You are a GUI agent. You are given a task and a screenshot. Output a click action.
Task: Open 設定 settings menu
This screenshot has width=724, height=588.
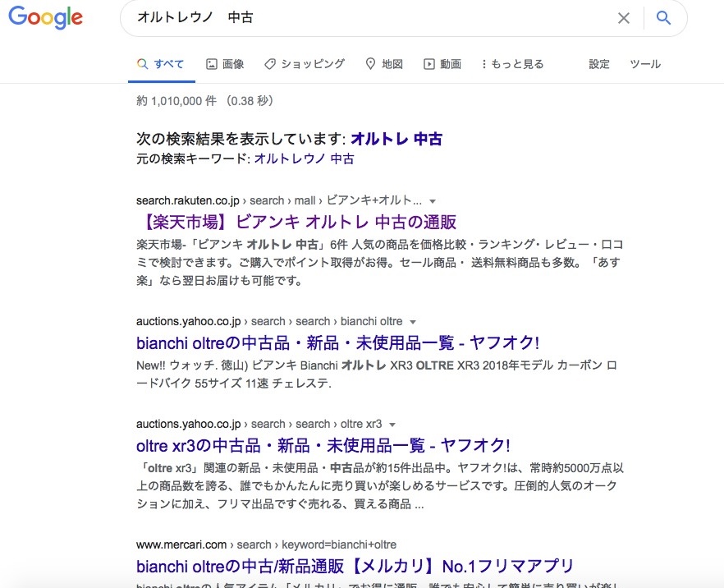click(599, 64)
